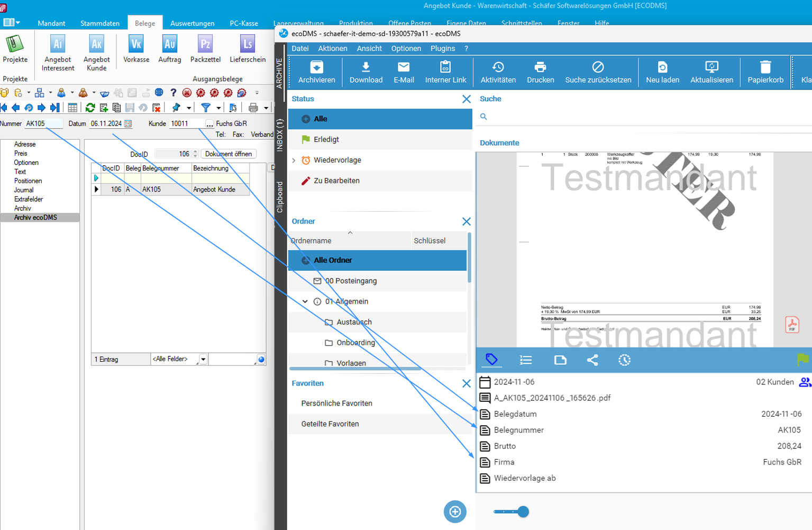
Task: Click the round plus add button
Action: 455,511
